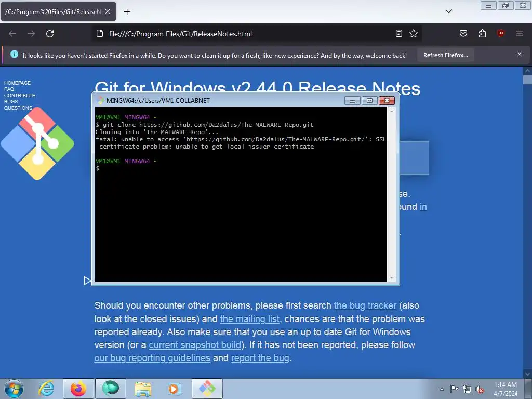Open the mailing list link
The image size is (532, 399).
[x=250, y=320]
